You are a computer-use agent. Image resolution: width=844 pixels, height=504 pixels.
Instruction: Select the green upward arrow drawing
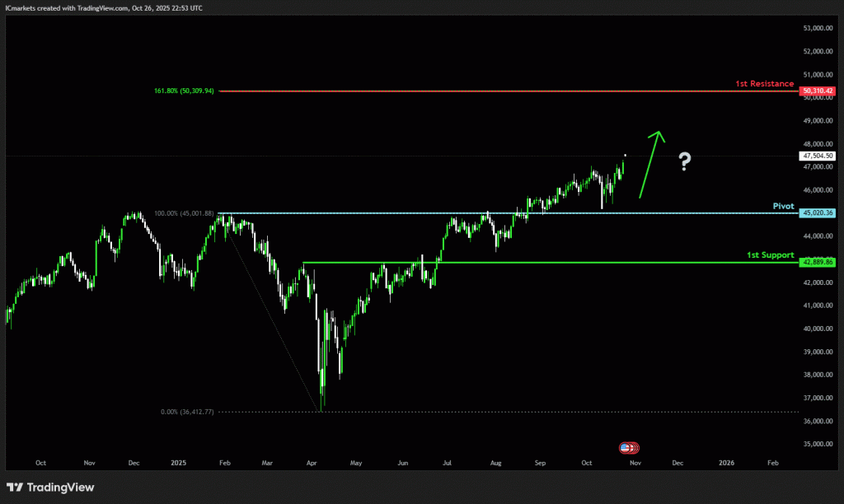coord(650,163)
